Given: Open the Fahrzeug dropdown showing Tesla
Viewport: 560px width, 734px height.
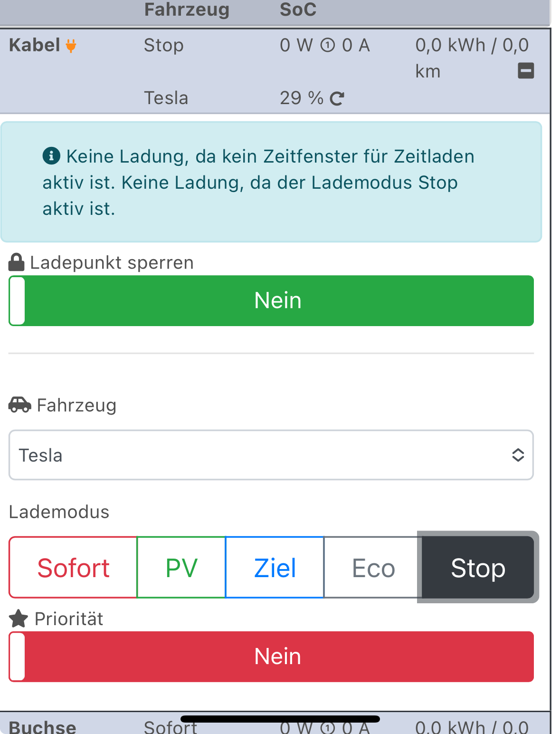Looking at the screenshot, I should tap(271, 455).
